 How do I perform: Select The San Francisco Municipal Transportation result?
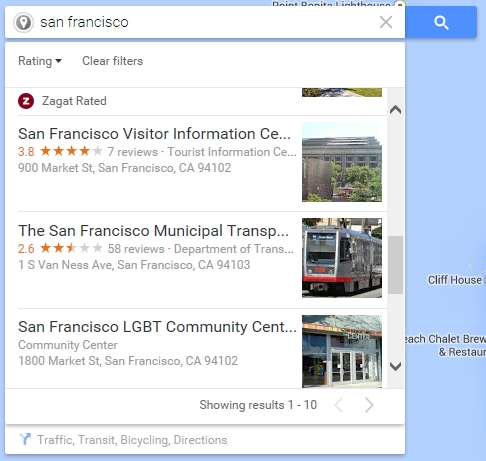153,231
